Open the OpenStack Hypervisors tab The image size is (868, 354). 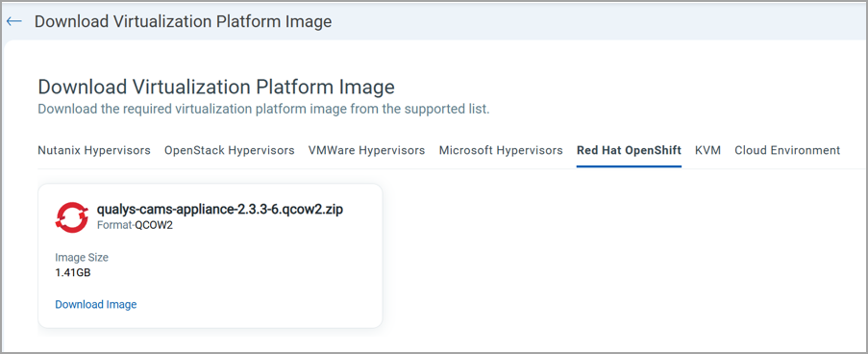click(x=229, y=150)
